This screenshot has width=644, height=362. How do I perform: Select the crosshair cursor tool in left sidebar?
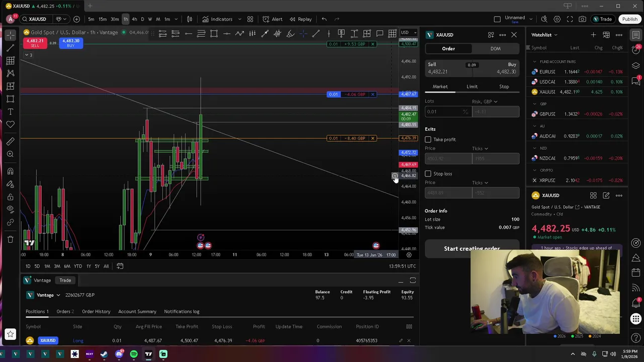[10, 35]
